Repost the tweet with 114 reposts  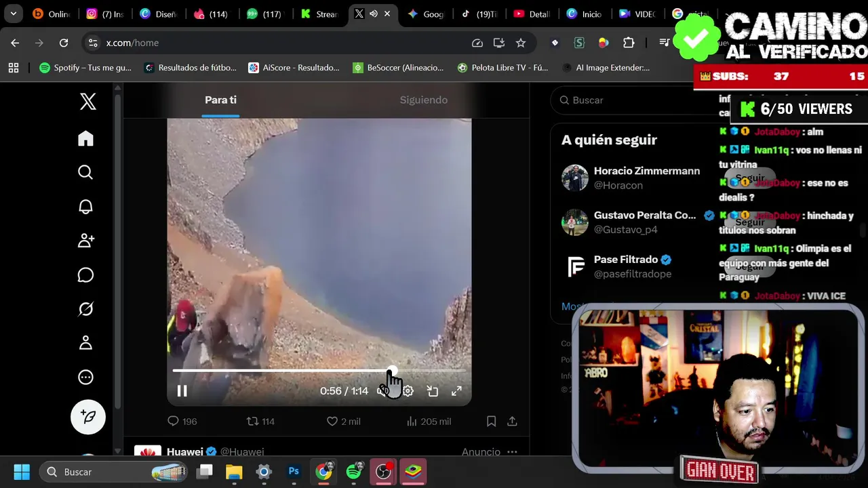260,422
